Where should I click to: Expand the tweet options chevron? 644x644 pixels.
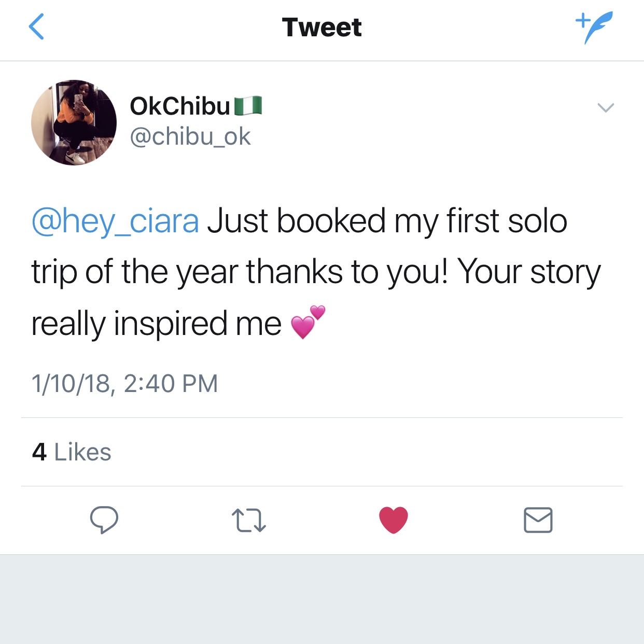[606, 107]
